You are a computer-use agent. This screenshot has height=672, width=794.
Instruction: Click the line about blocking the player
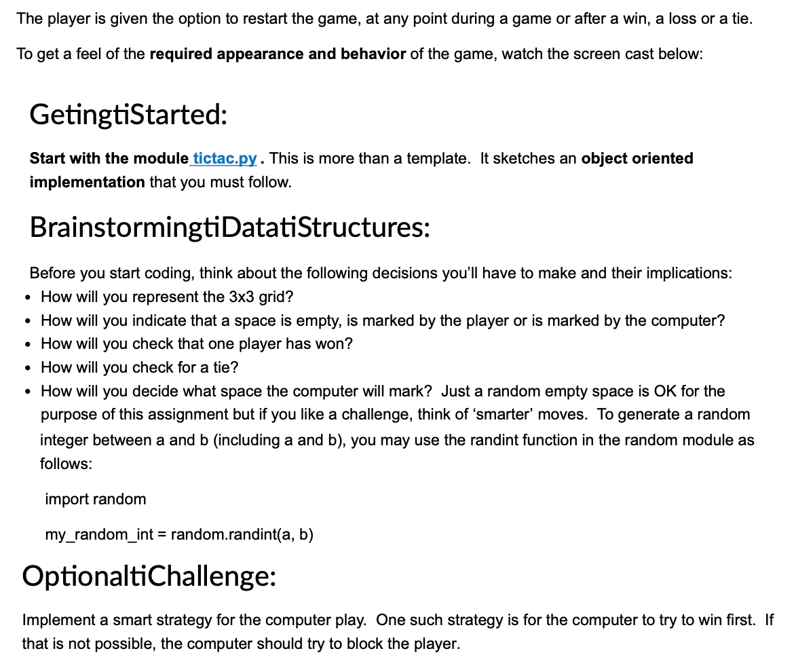pos(241,643)
